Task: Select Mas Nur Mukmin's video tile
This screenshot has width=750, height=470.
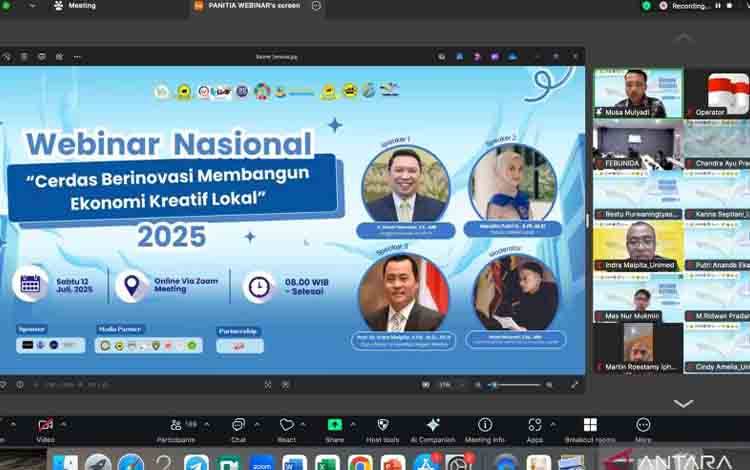Action: point(638,297)
